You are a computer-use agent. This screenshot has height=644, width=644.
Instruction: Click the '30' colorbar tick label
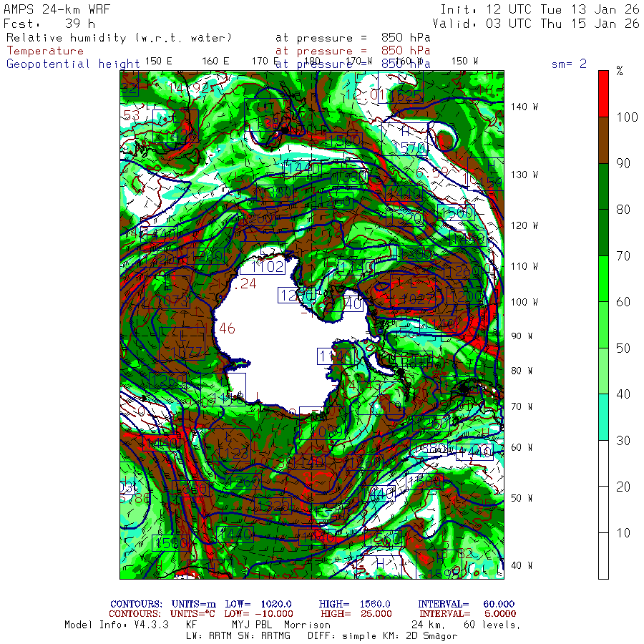[623, 441]
